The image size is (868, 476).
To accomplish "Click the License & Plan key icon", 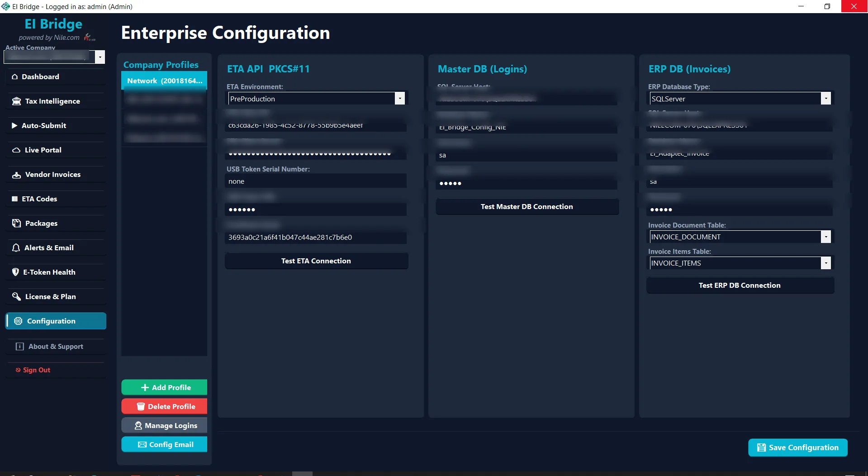I will [x=16, y=297].
